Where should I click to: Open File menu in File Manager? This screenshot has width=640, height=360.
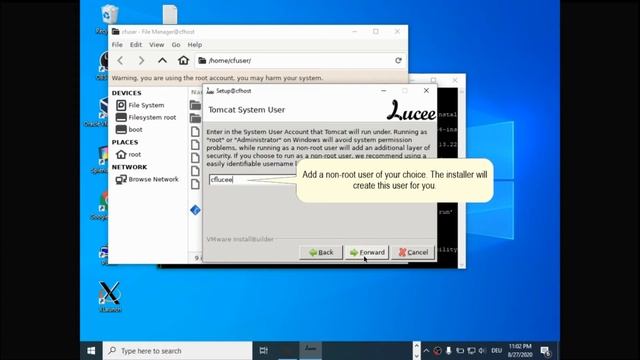117,44
